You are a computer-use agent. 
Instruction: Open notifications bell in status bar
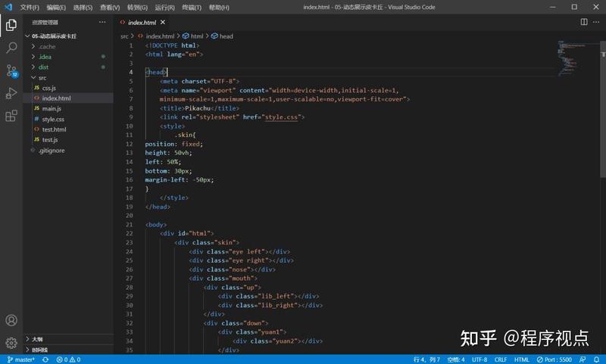(x=596, y=359)
